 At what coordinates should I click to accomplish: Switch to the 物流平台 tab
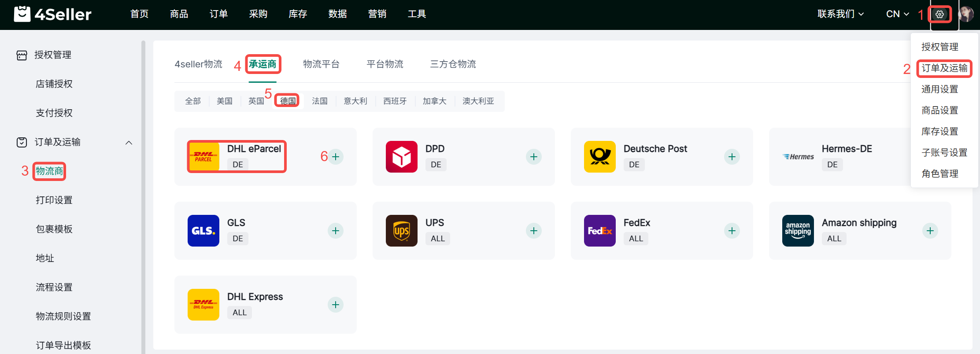tap(321, 64)
